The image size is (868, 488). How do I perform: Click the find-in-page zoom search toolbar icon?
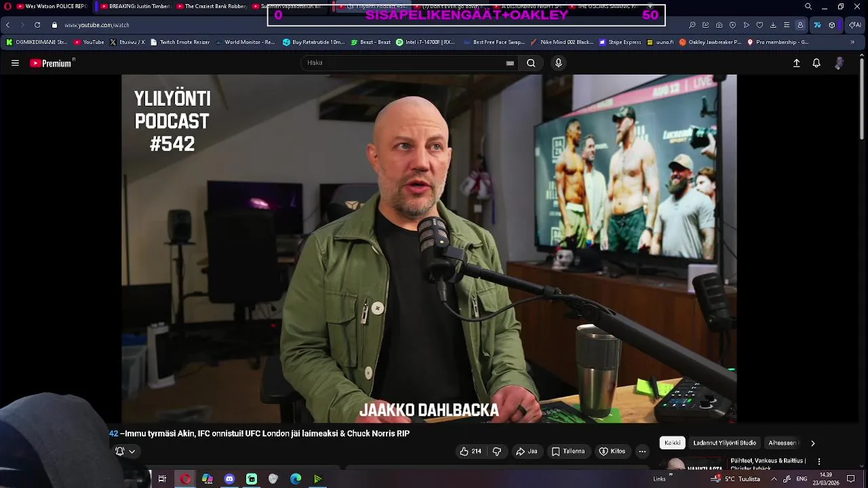692,25
